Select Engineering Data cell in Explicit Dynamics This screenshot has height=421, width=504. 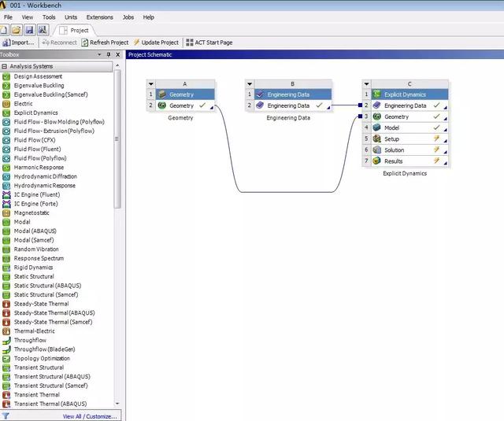coord(409,105)
